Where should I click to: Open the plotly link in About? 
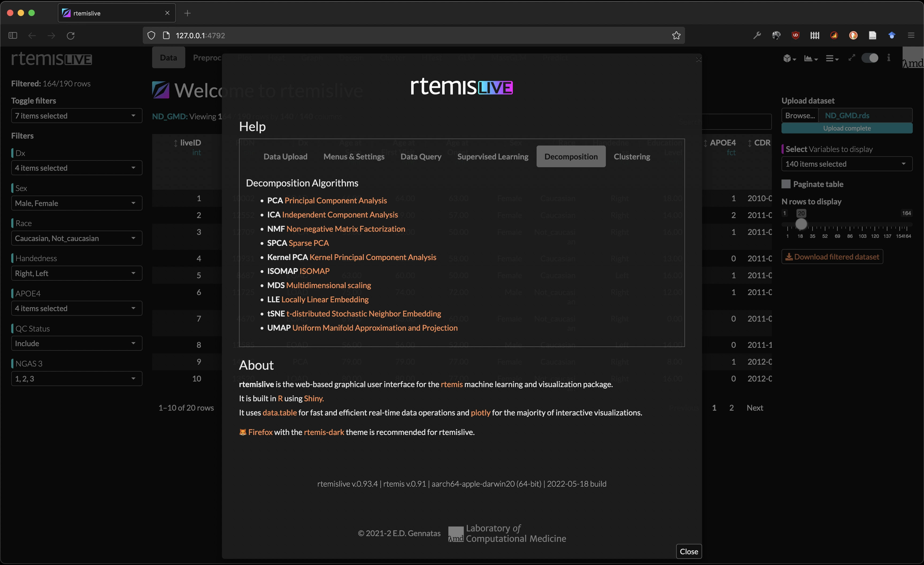click(x=480, y=413)
